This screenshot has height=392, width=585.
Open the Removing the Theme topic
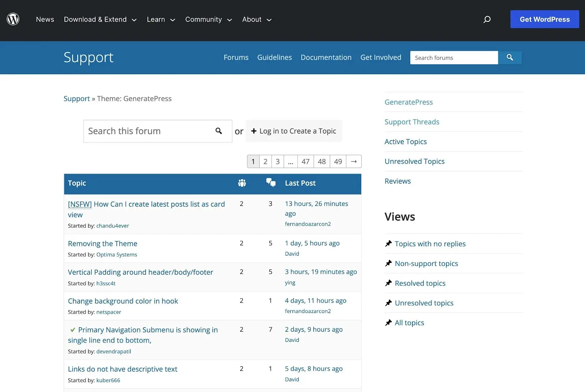tap(103, 244)
